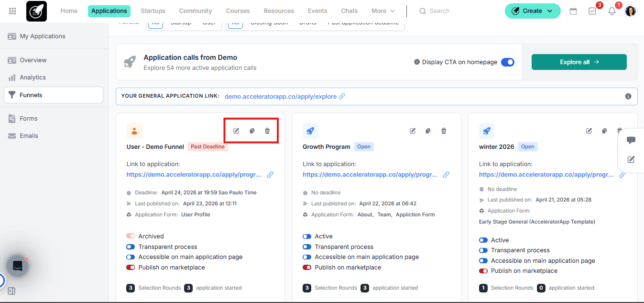644x303 pixels.
Task: Click the rocket icon on Growth Program card
Action: pyautogui.click(x=310, y=131)
